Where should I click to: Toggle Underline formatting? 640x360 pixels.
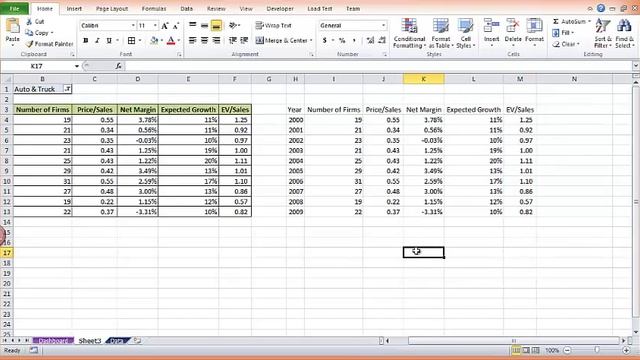click(x=109, y=40)
